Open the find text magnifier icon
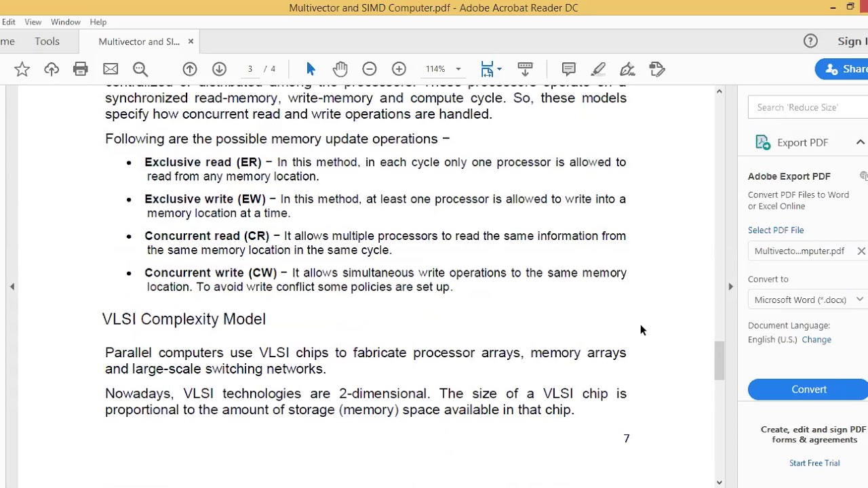The image size is (868, 488). (x=140, y=69)
